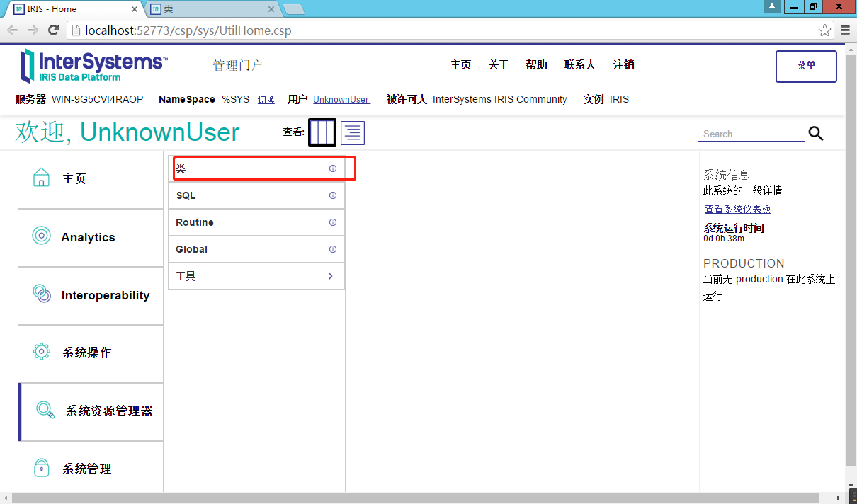Open the 查看系统仪表板 link
This screenshot has height=504, width=857.
(737, 209)
